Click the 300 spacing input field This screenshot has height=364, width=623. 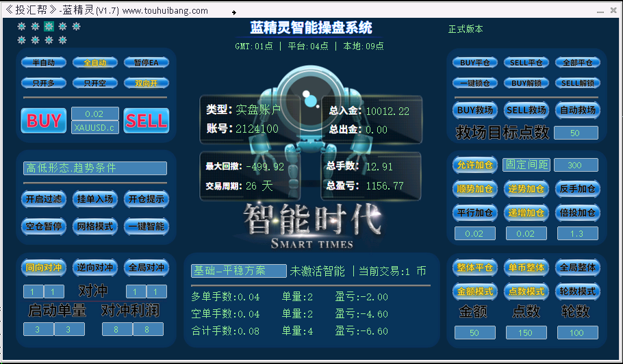point(576,165)
